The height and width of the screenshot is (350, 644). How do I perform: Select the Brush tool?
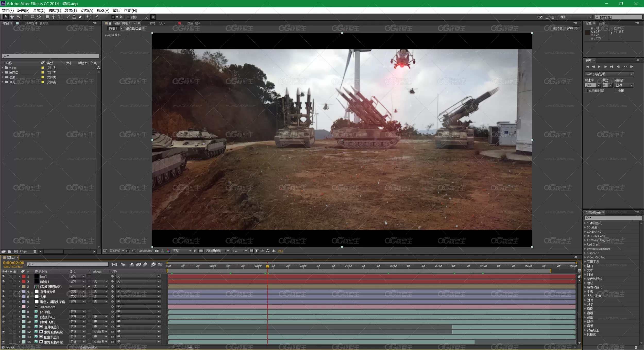(x=68, y=17)
